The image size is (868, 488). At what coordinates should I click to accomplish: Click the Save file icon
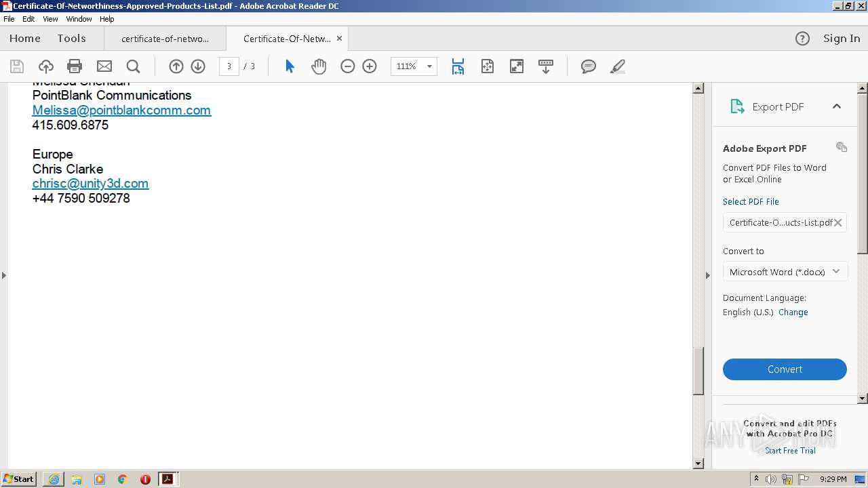[17, 66]
